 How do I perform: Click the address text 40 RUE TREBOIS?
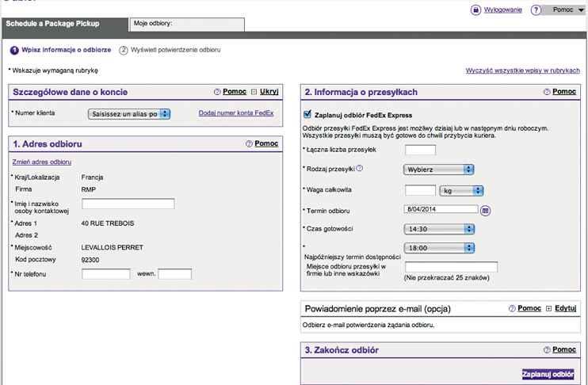[108, 223]
